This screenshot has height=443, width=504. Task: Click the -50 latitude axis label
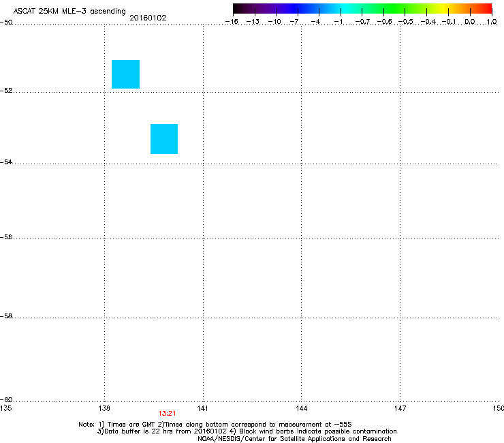coord(6,22)
